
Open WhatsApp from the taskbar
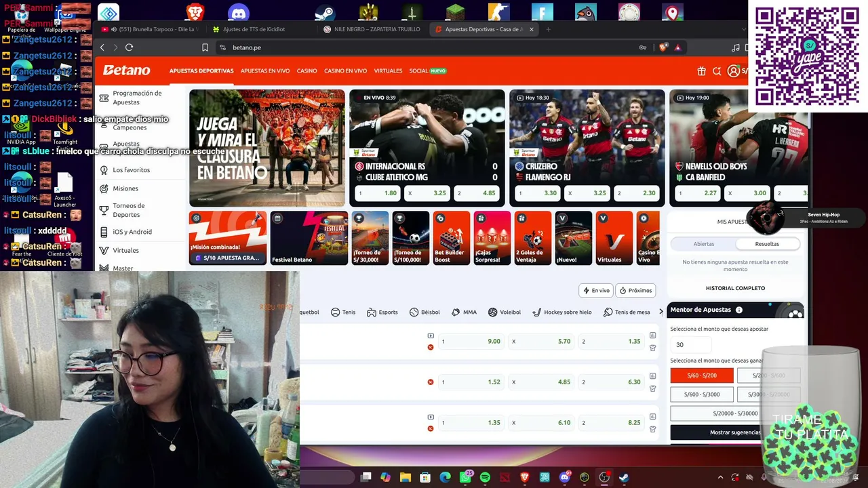click(x=465, y=477)
